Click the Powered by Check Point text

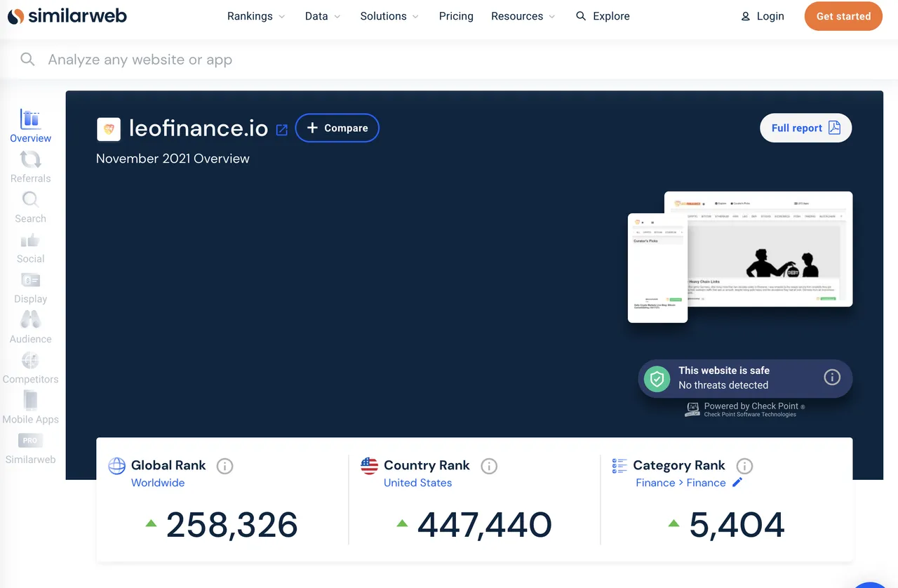click(751, 406)
